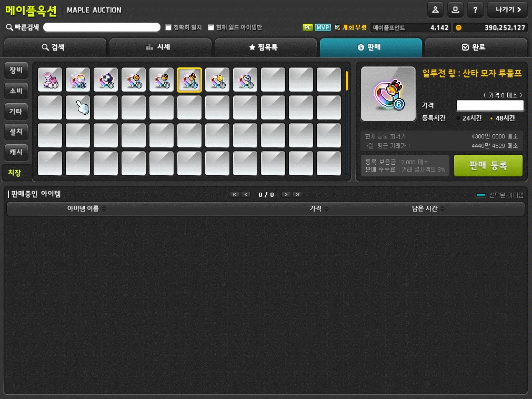Screen dimensions: 532x399
Task: Click the 일루전 링 item title
Action: click(472, 73)
